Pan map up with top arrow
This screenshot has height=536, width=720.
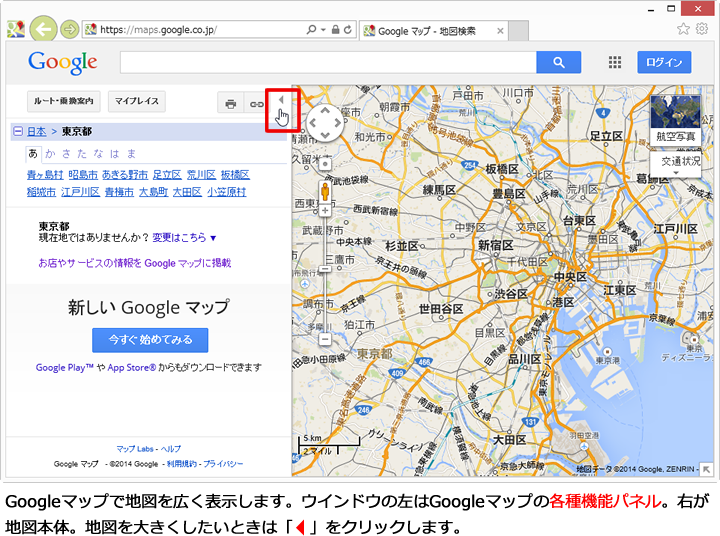[x=325, y=110]
